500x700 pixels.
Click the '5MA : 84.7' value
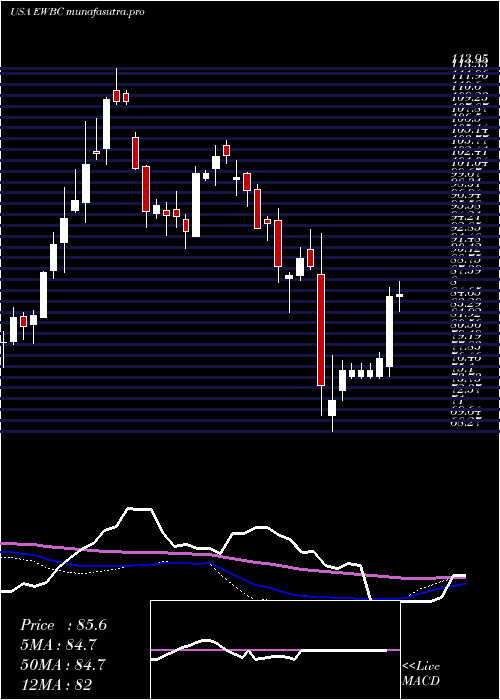(58, 645)
